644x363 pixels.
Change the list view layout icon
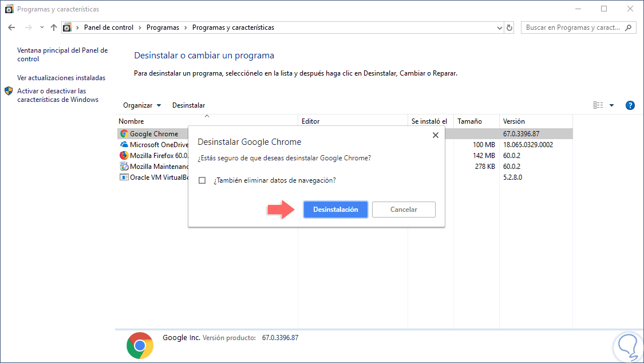click(598, 105)
